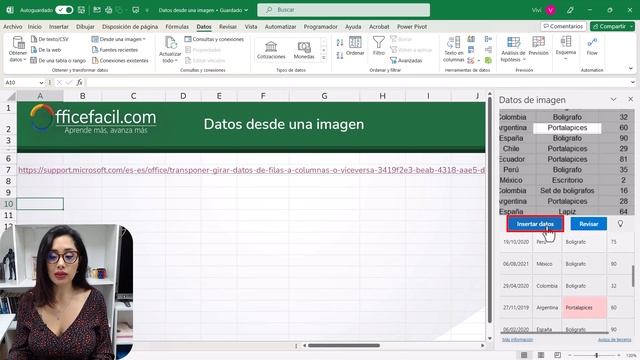Click the Insertar datos button
This screenshot has height=360, width=640.
tap(535, 224)
